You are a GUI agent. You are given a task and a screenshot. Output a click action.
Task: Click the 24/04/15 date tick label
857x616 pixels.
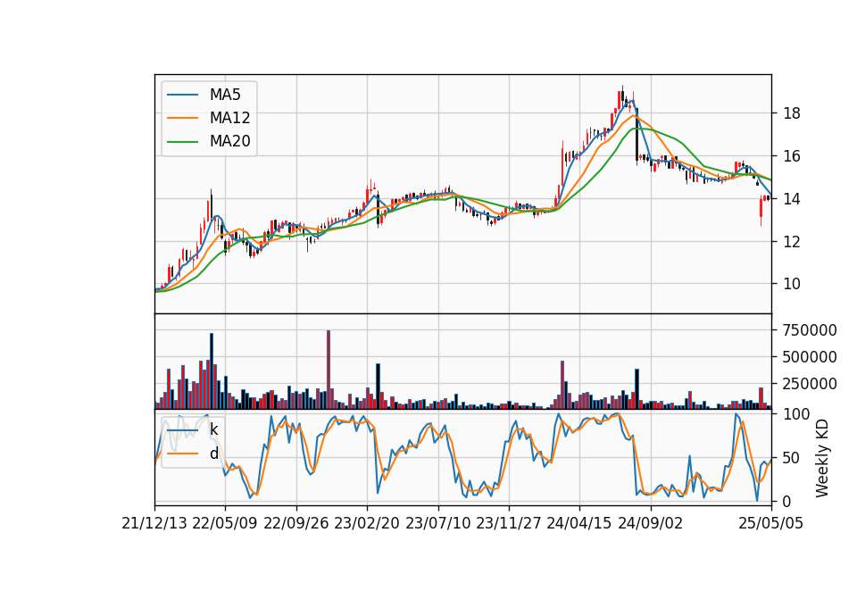579,523
